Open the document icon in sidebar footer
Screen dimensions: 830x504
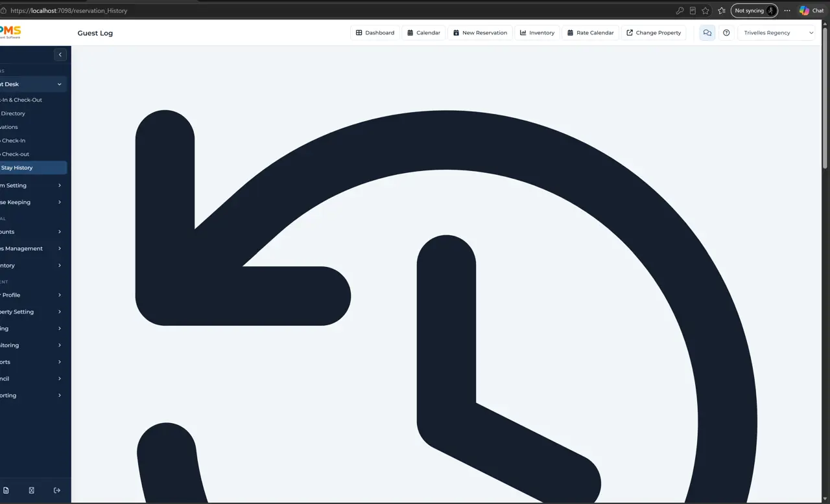tap(6, 490)
